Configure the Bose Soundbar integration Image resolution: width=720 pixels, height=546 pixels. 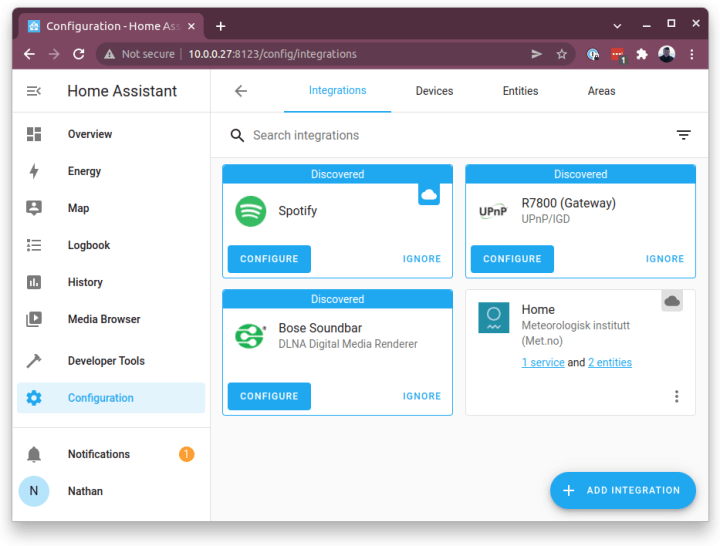point(269,396)
